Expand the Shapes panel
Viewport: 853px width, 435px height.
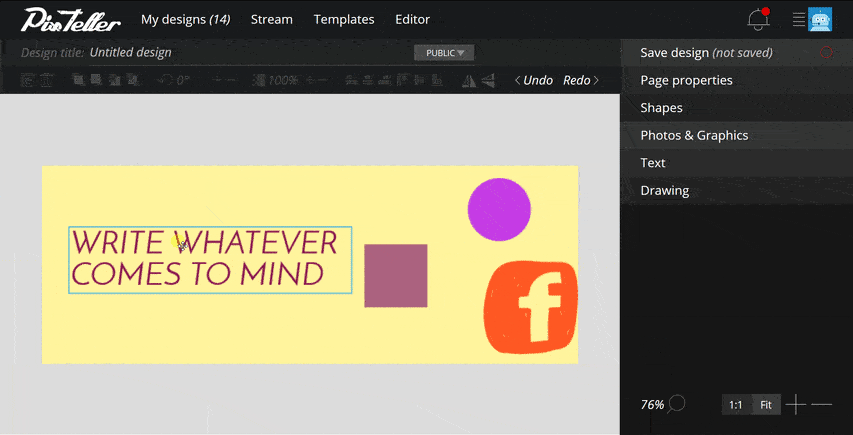click(737, 108)
